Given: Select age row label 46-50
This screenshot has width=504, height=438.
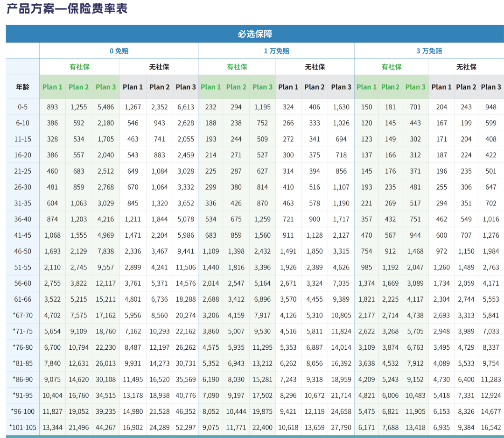Looking at the screenshot, I should pos(22,251).
